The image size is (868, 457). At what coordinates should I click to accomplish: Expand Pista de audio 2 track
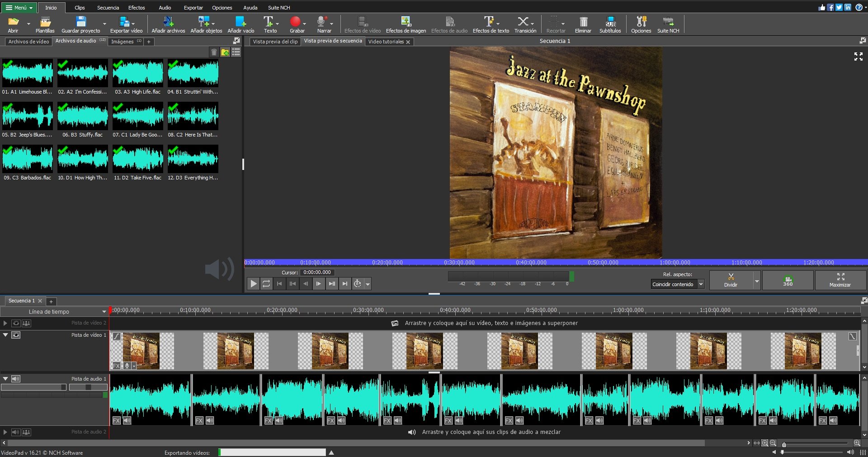pos(5,432)
